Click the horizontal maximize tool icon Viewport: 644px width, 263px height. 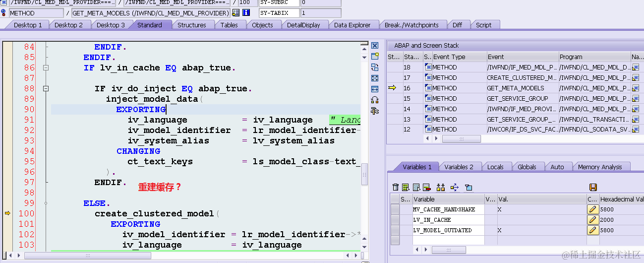coord(375,89)
